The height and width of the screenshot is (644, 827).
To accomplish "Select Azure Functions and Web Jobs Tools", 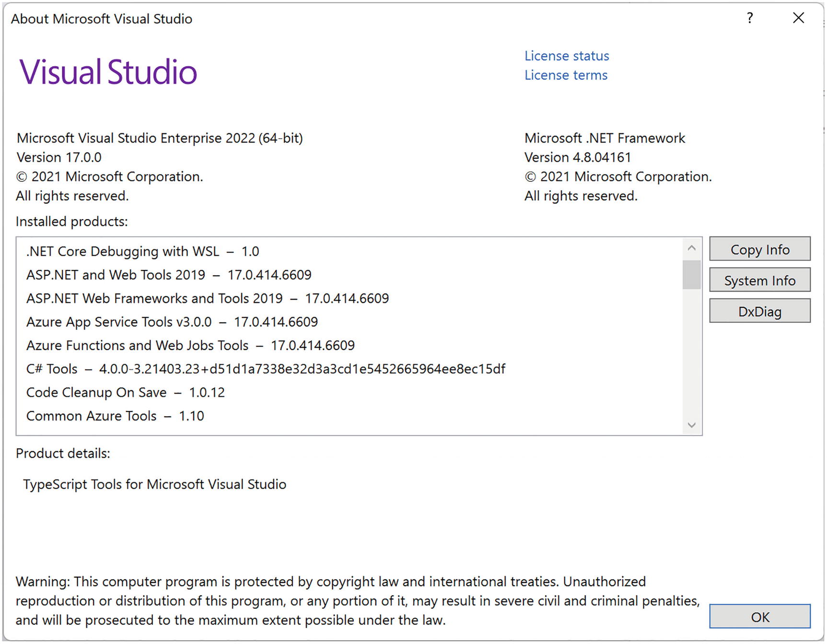I will point(190,346).
